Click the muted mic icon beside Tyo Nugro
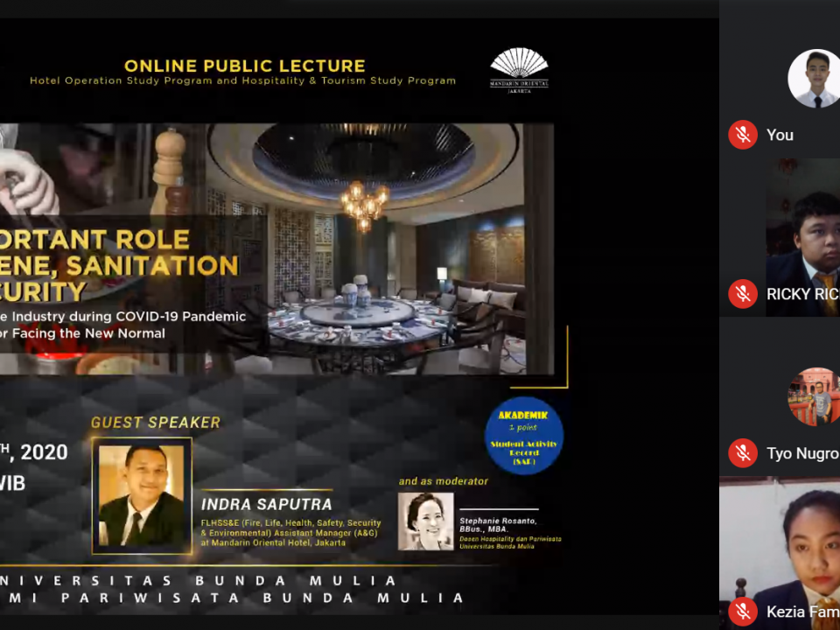Viewport: 840px width, 630px height. tap(743, 452)
